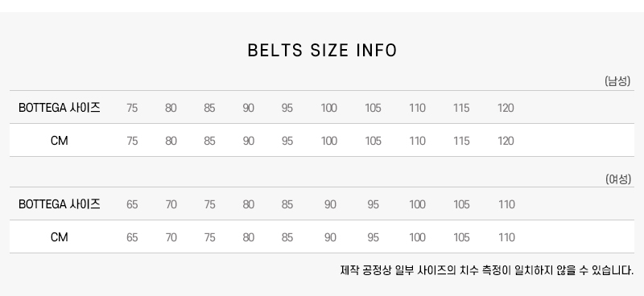Screen dimensions: 644x296
Task: Click women's CM value 100
Action: (417, 237)
